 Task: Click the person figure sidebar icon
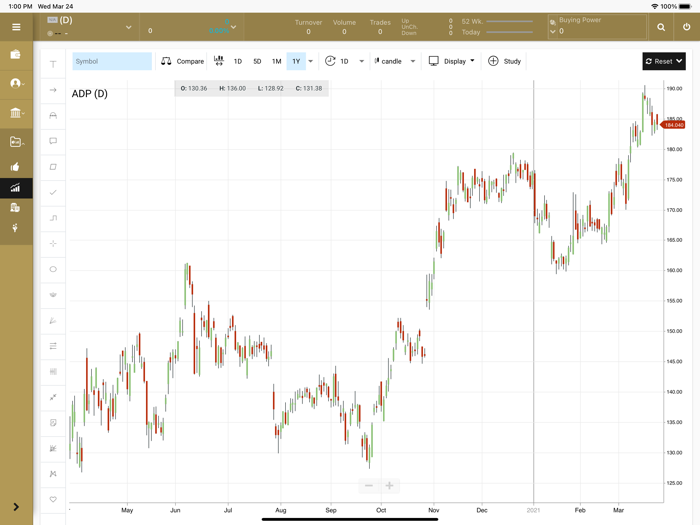pyautogui.click(x=15, y=228)
